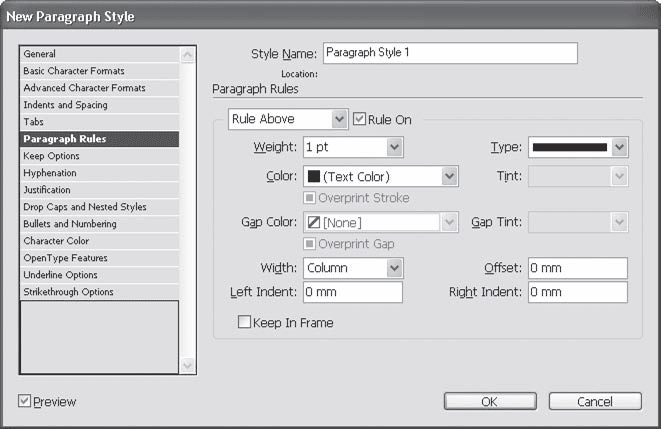Screen dimensions: 661x429
Task: Toggle the Rule On checkbox
Action: (360, 120)
